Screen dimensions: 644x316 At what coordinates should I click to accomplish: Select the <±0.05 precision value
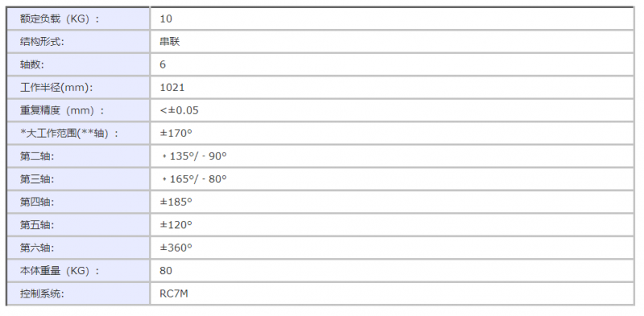click(x=180, y=110)
